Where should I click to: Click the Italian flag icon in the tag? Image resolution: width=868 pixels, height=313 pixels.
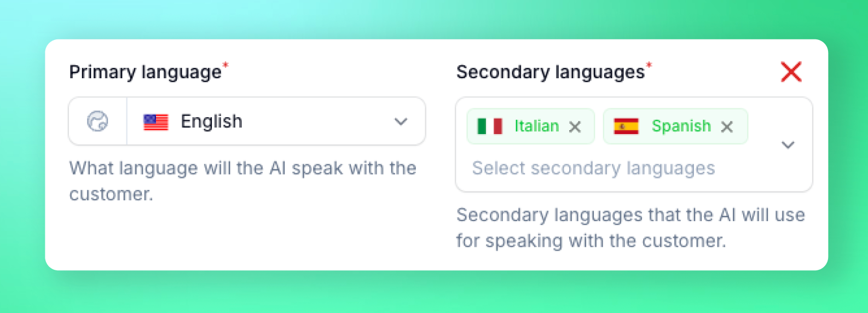click(490, 126)
